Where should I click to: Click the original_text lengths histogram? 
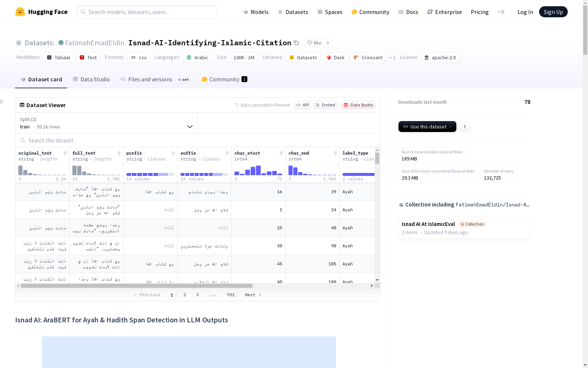pyautogui.click(x=42, y=170)
